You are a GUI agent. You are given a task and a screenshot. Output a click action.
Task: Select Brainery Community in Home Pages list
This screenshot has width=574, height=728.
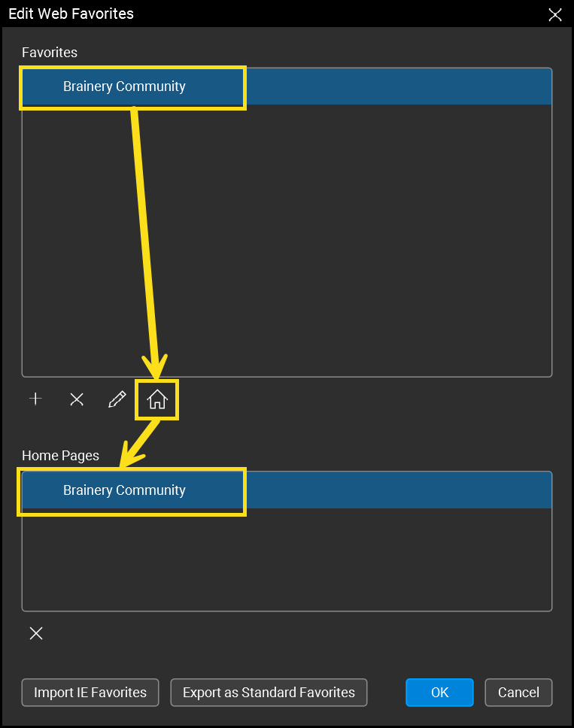pyautogui.click(x=124, y=490)
